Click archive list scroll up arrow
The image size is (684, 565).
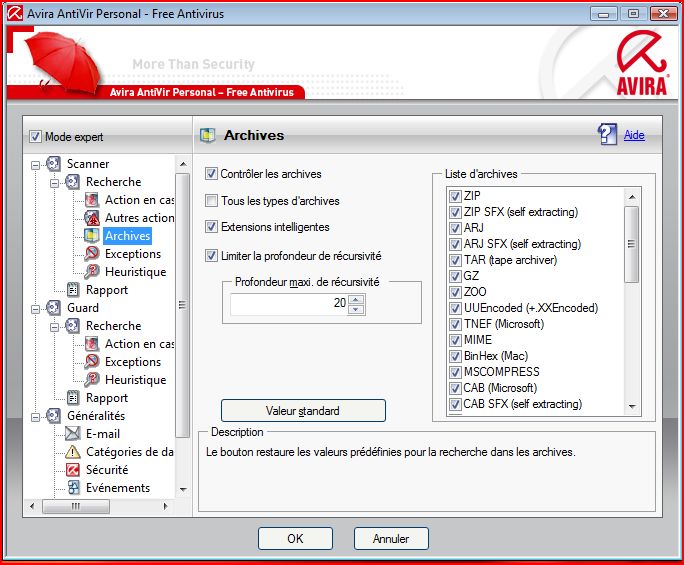(x=632, y=197)
